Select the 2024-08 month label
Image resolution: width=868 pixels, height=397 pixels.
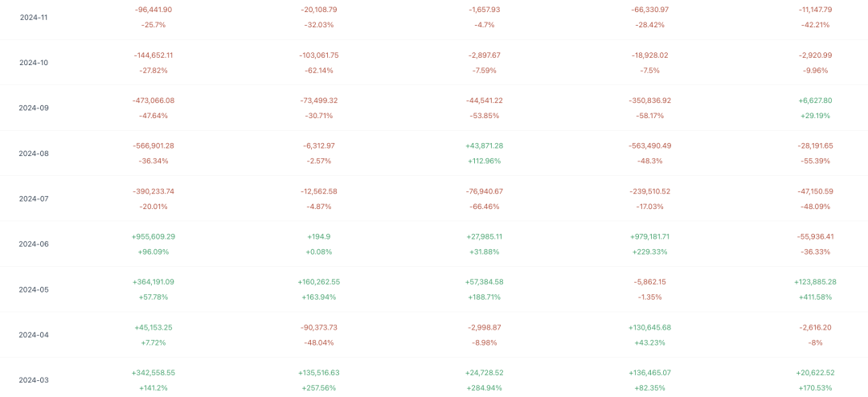[x=34, y=153]
